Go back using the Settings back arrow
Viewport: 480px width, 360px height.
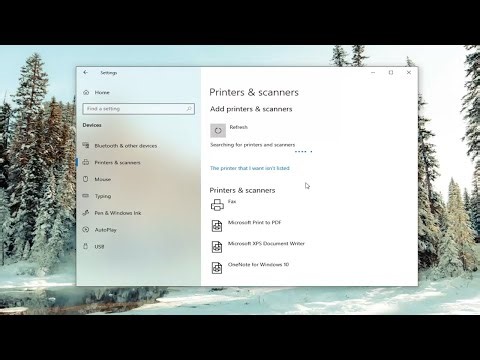pyautogui.click(x=86, y=72)
